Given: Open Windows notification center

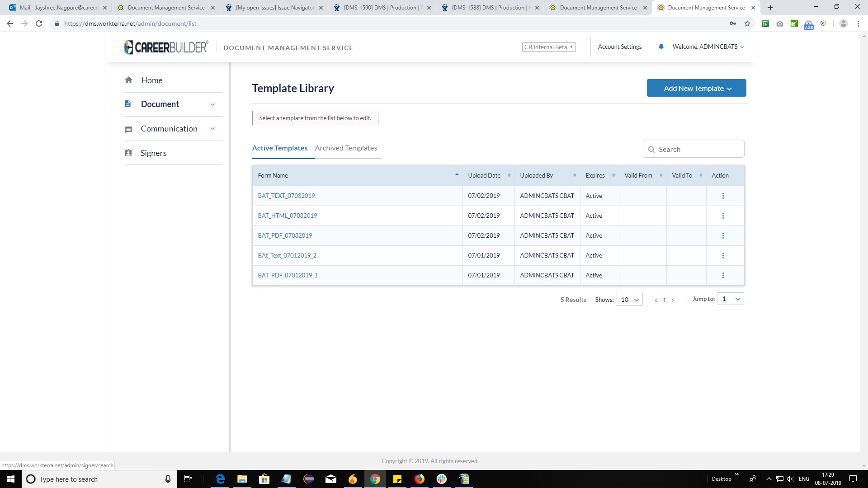Looking at the screenshot, I should pyautogui.click(x=853, y=479).
